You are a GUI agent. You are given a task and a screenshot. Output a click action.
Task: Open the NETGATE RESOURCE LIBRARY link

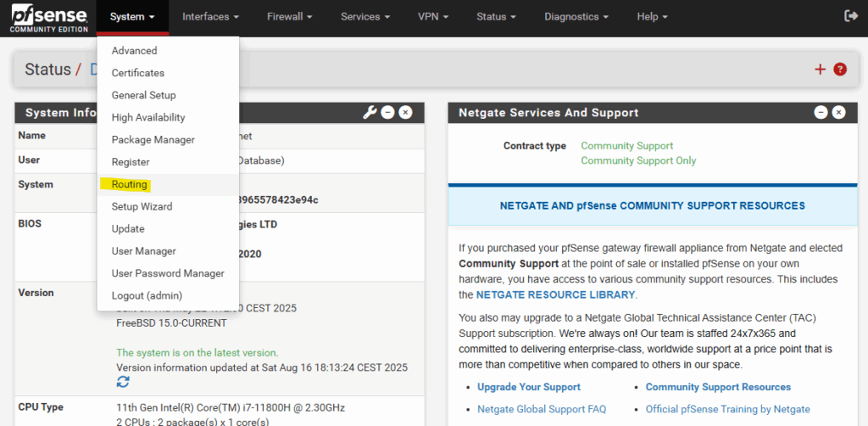pyautogui.click(x=555, y=294)
